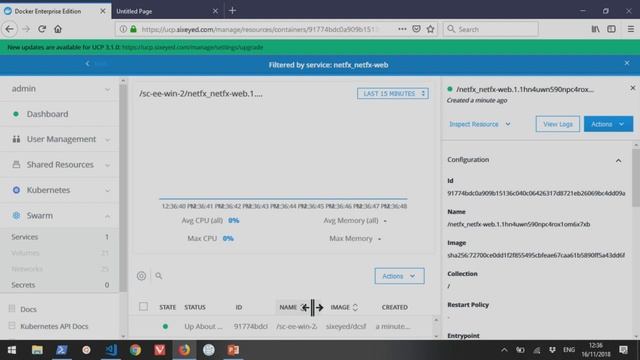Tick the select-all containers checkbox
The image size is (640, 360).
pos(143,307)
